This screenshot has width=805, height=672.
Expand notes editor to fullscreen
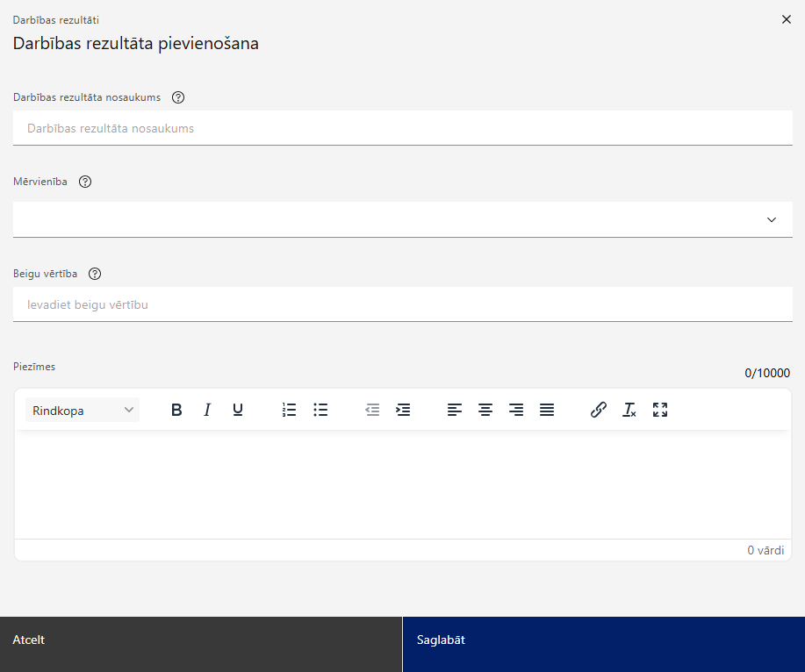(x=660, y=410)
